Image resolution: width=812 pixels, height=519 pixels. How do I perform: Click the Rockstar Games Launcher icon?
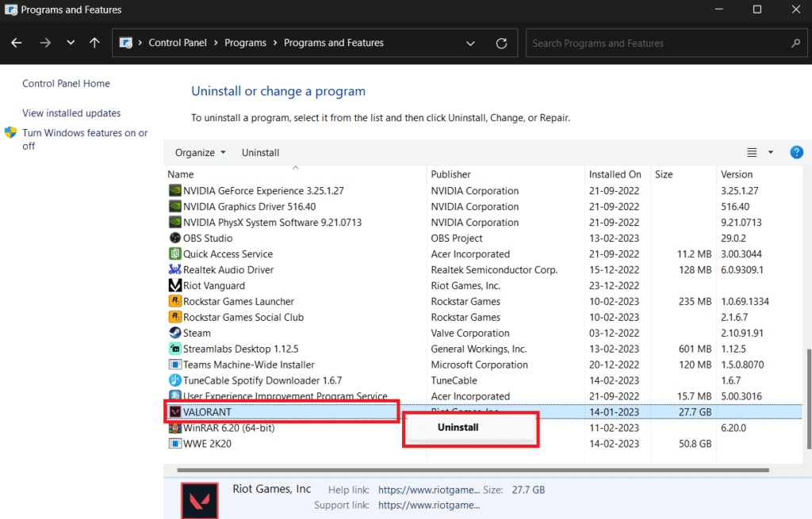tap(174, 301)
